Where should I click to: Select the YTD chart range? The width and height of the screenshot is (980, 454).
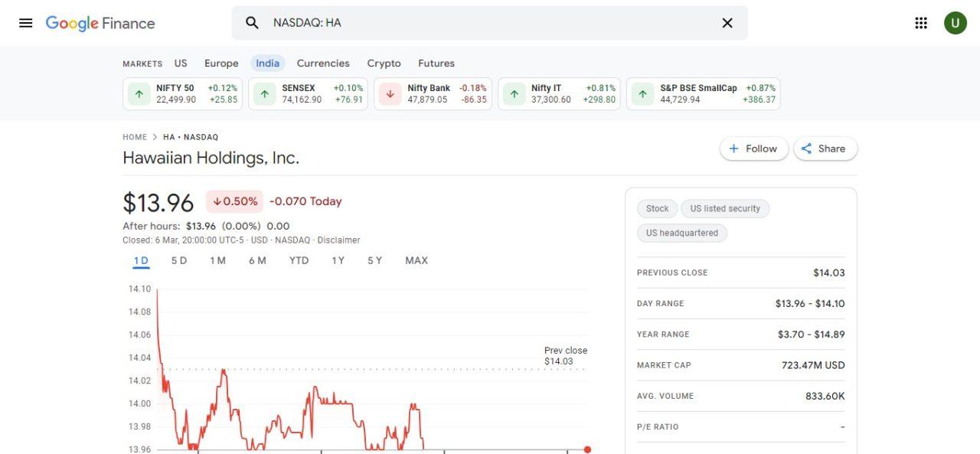click(299, 261)
